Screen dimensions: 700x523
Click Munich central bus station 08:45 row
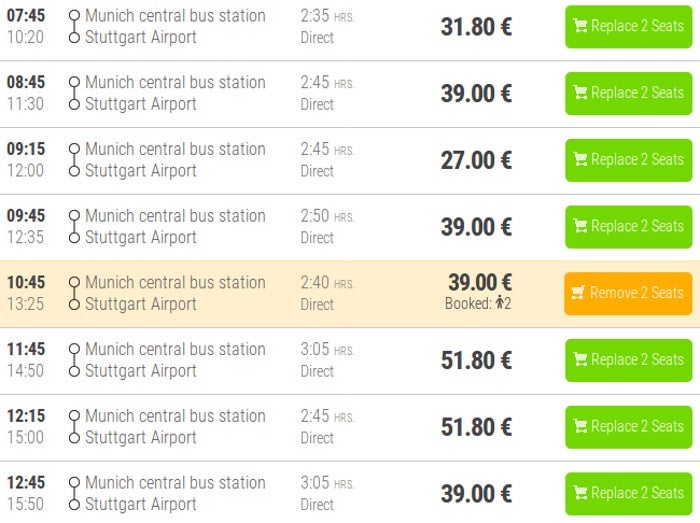(175, 82)
